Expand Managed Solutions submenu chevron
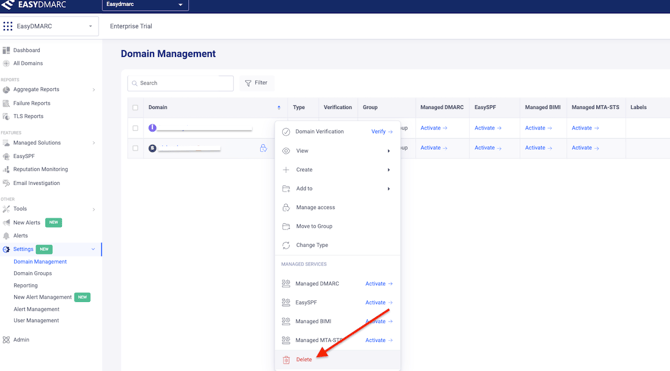The image size is (670, 371). pyautogui.click(x=94, y=143)
